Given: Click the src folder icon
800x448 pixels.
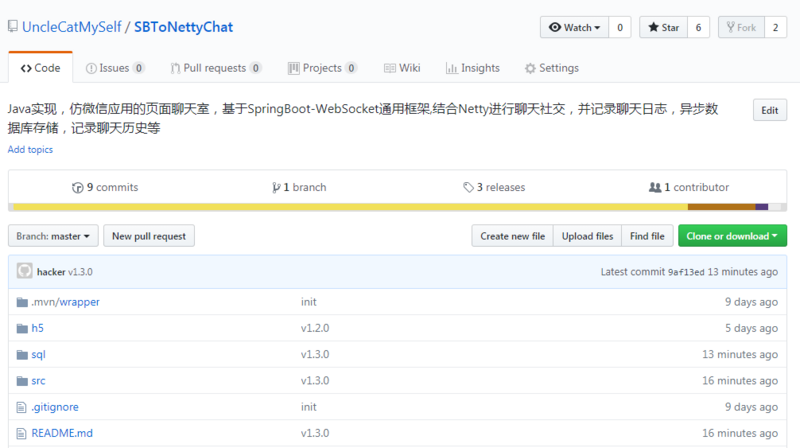Looking at the screenshot, I should 22,381.
